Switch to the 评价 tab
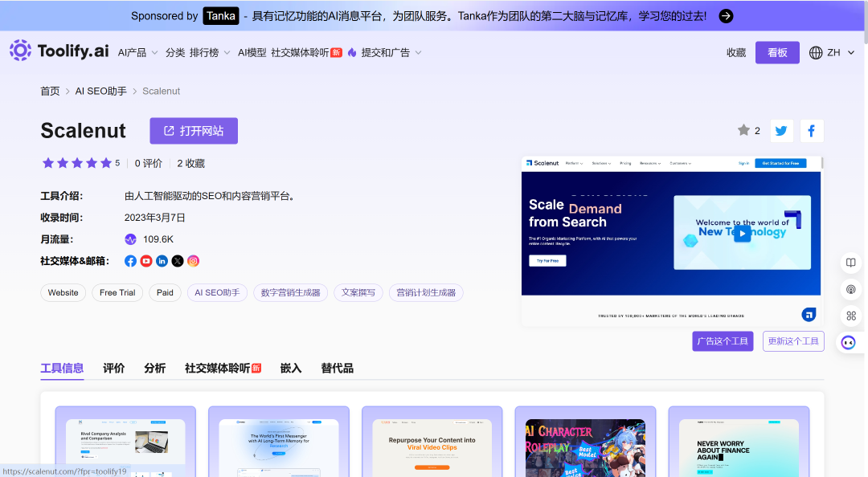This screenshot has width=868, height=477. [113, 369]
